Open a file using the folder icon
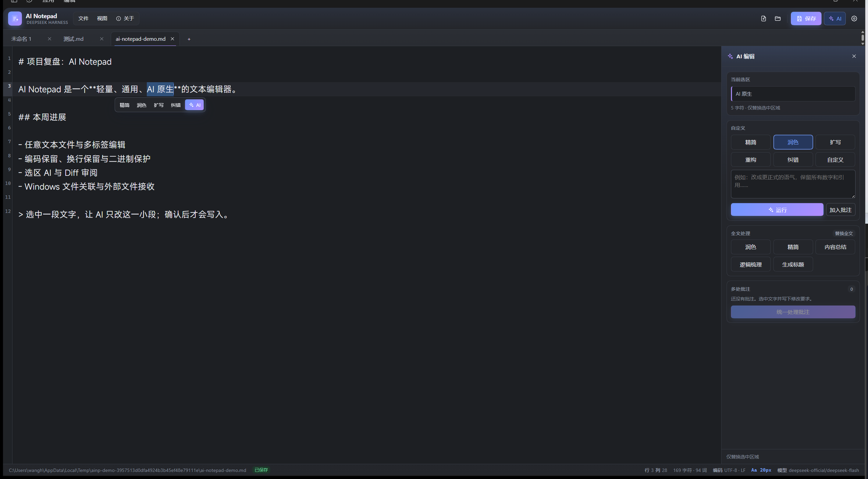Screen dimensions: 868x479 pyautogui.click(x=778, y=18)
